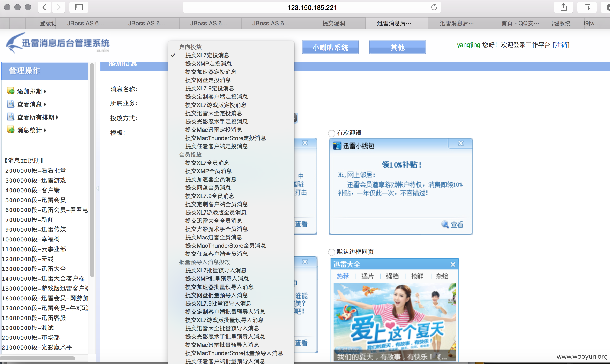Click the 注销 logout link

tap(561, 45)
